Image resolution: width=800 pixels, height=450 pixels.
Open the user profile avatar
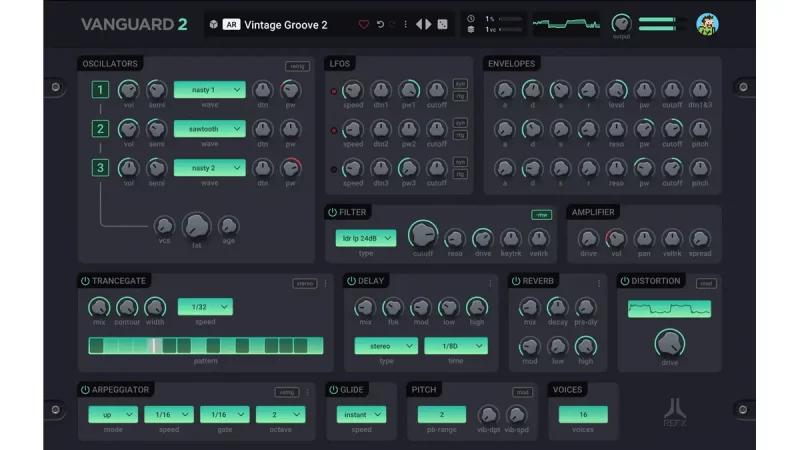[x=708, y=24]
